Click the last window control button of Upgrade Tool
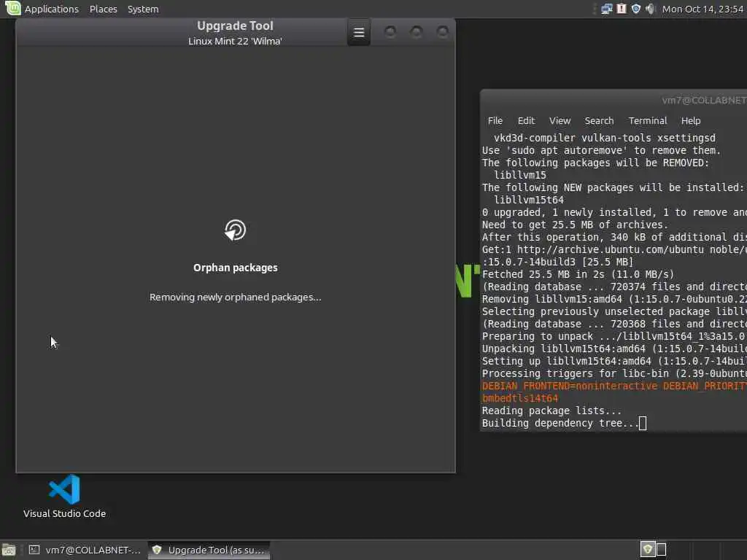The image size is (747, 560). point(443,32)
